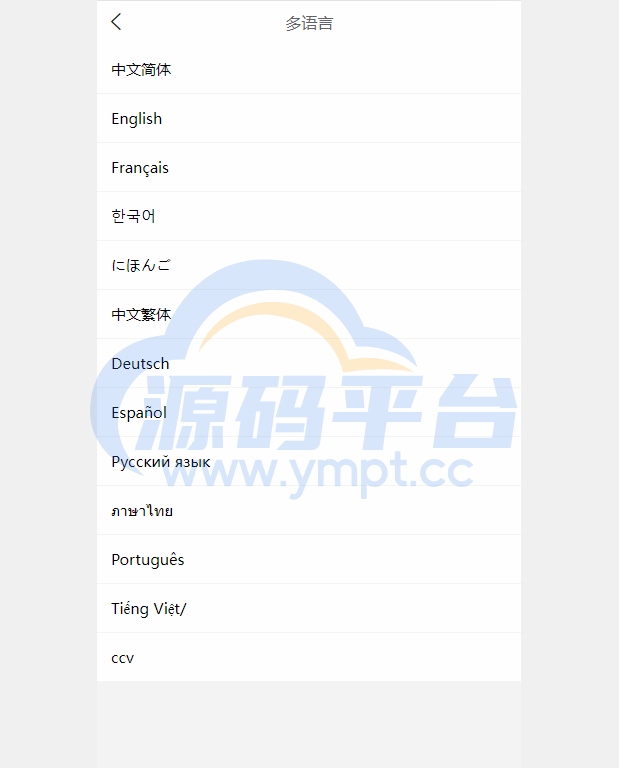The image size is (619, 768).
Task: Go back using the left arrow icon
Action: (x=116, y=22)
